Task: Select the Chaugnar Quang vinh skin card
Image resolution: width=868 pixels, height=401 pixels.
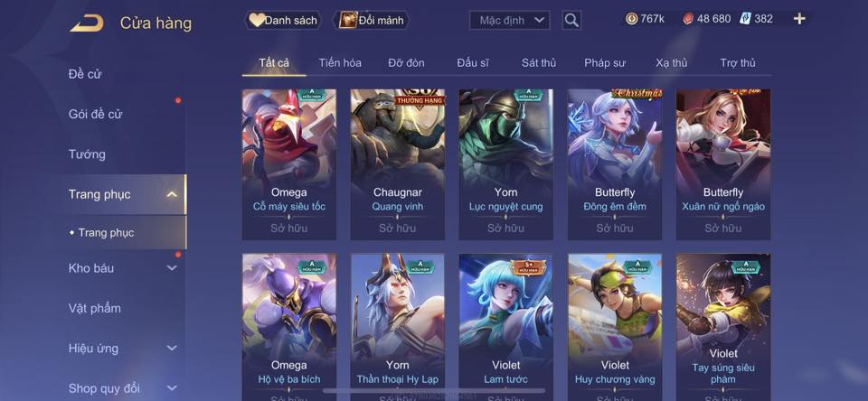Action: [398, 164]
